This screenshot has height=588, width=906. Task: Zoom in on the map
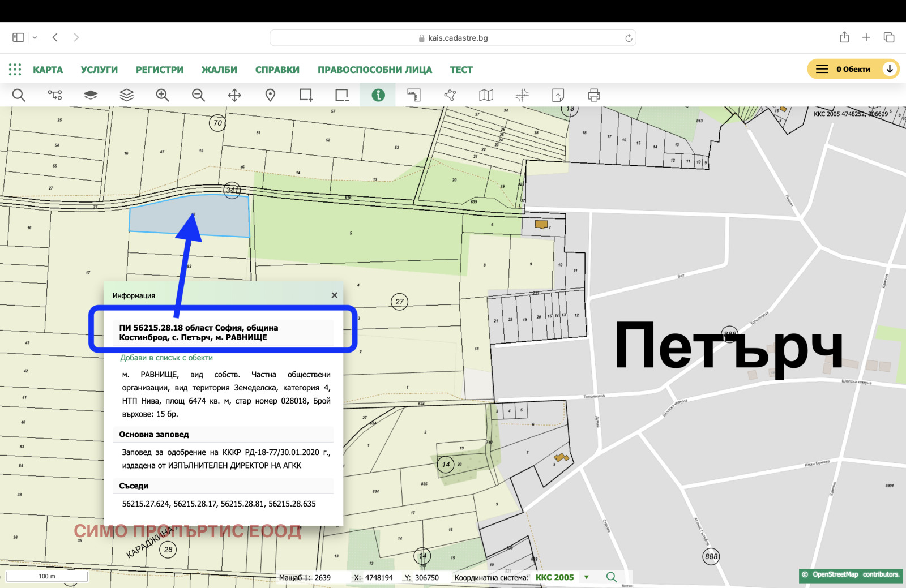point(163,95)
